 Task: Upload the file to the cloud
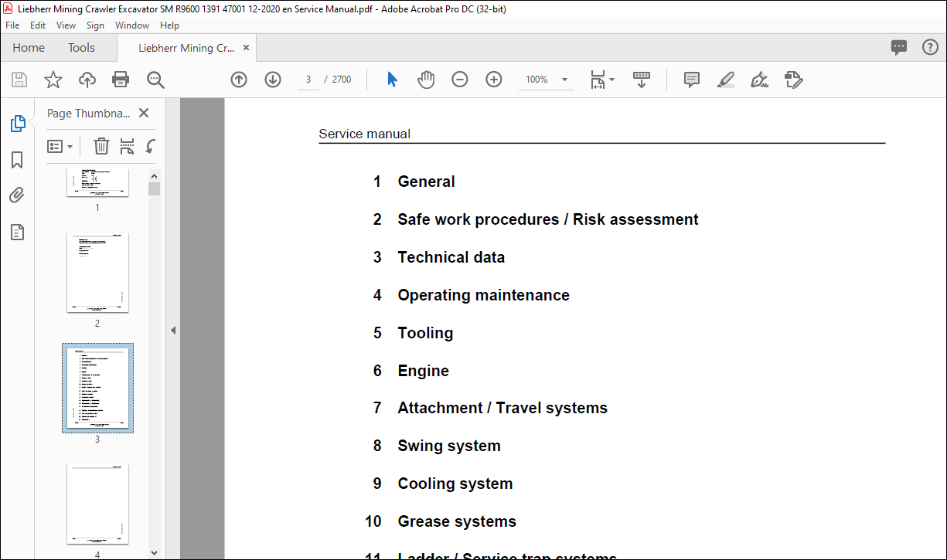click(x=87, y=80)
